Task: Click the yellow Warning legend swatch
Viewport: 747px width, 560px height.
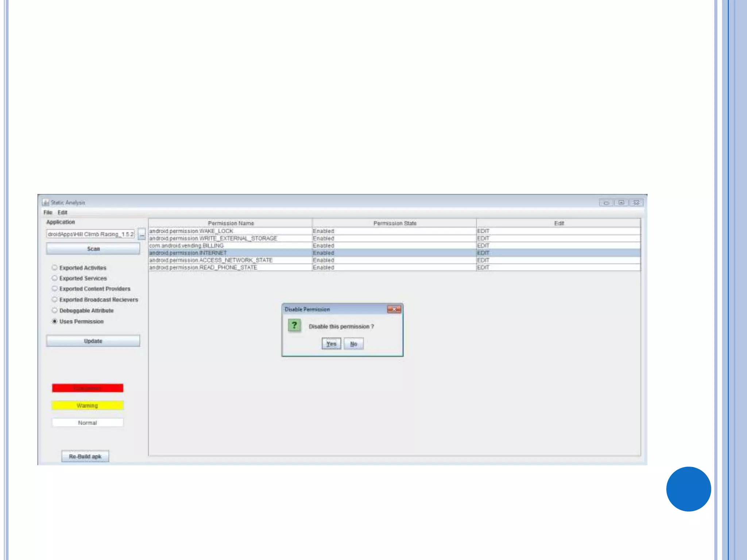Action: point(88,405)
